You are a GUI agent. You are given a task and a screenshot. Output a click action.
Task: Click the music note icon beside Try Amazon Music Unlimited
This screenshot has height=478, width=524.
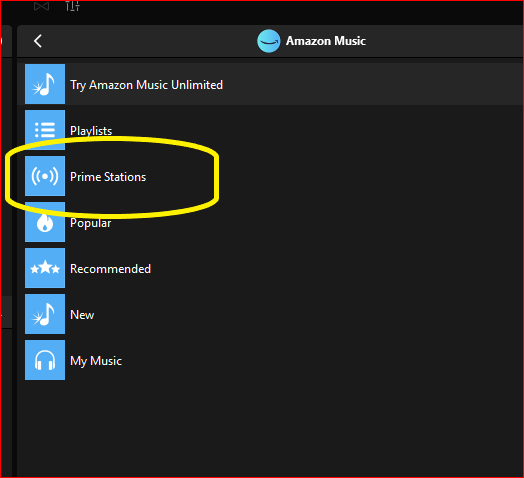pyautogui.click(x=45, y=84)
